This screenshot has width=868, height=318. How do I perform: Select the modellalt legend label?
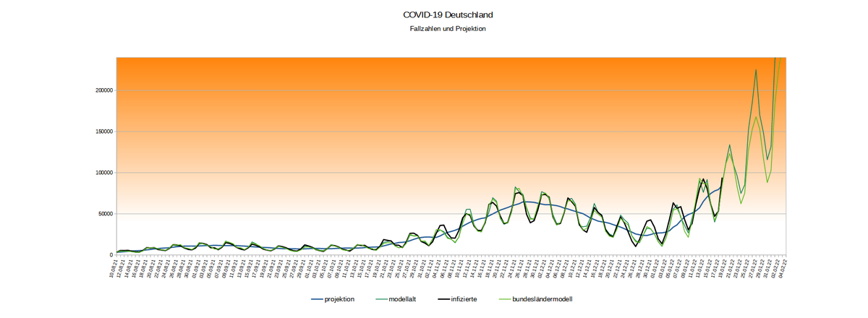click(404, 299)
